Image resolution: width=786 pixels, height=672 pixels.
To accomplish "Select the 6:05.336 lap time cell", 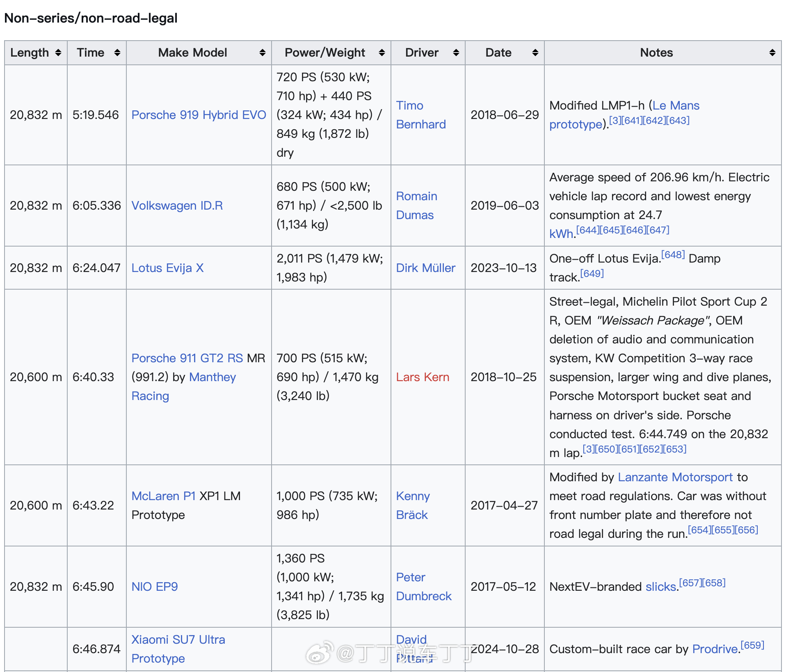I will [96, 206].
